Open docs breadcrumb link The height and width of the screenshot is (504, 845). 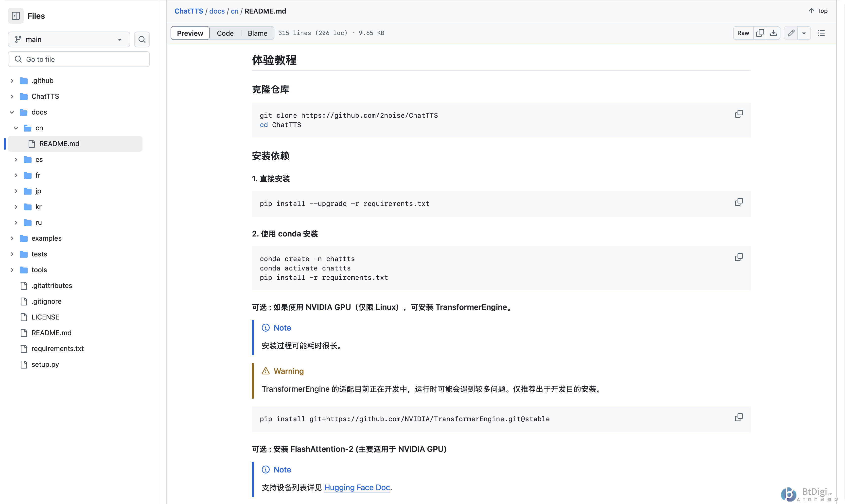click(217, 11)
